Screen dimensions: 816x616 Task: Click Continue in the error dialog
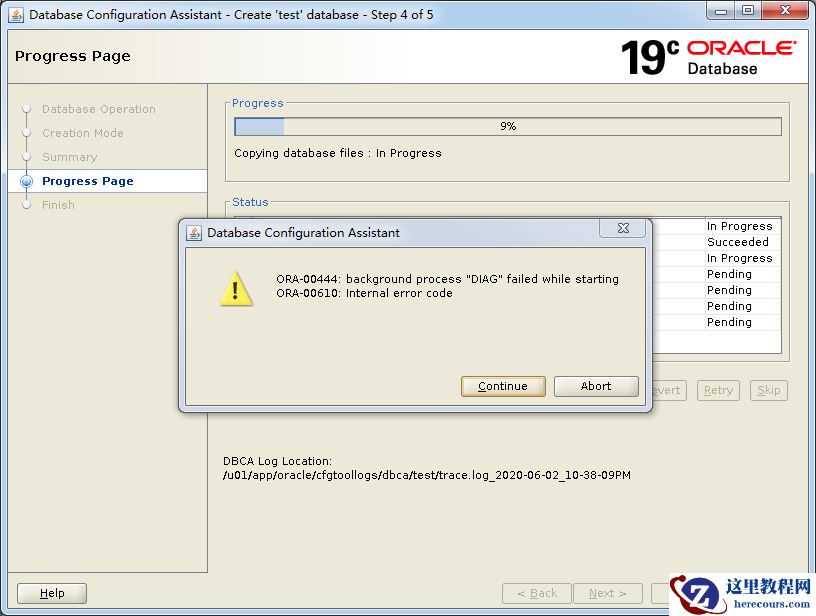point(503,386)
